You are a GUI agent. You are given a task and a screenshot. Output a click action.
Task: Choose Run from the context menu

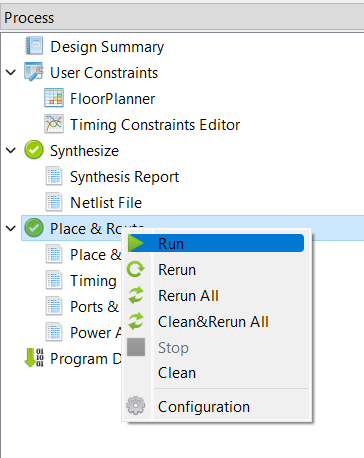point(216,243)
